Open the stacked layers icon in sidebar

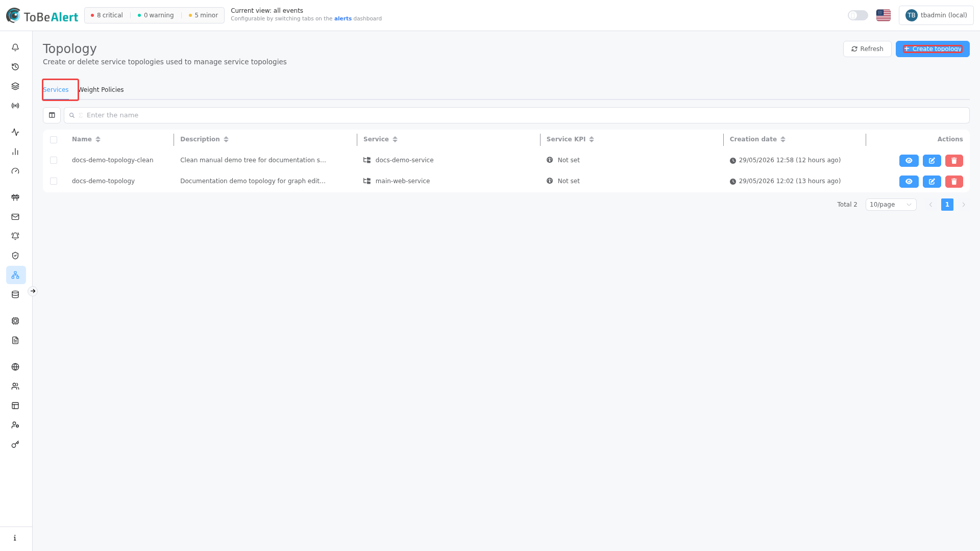tap(15, 86)
